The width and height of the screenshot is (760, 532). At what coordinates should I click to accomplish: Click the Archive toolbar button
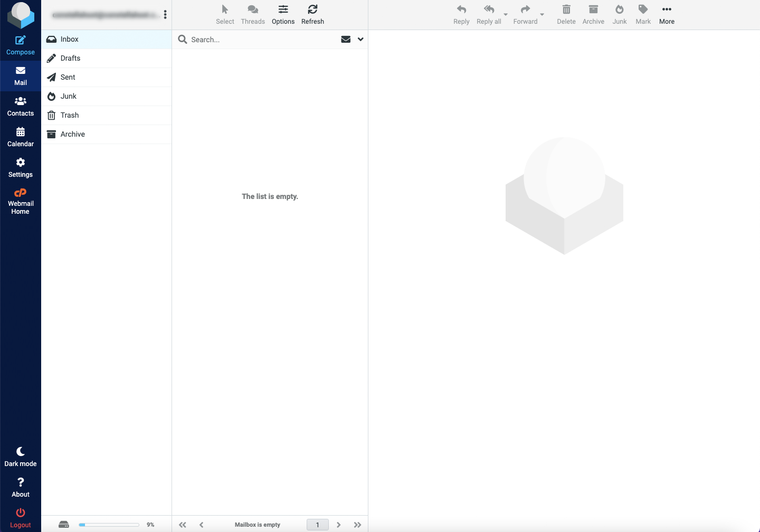(593, 15)
